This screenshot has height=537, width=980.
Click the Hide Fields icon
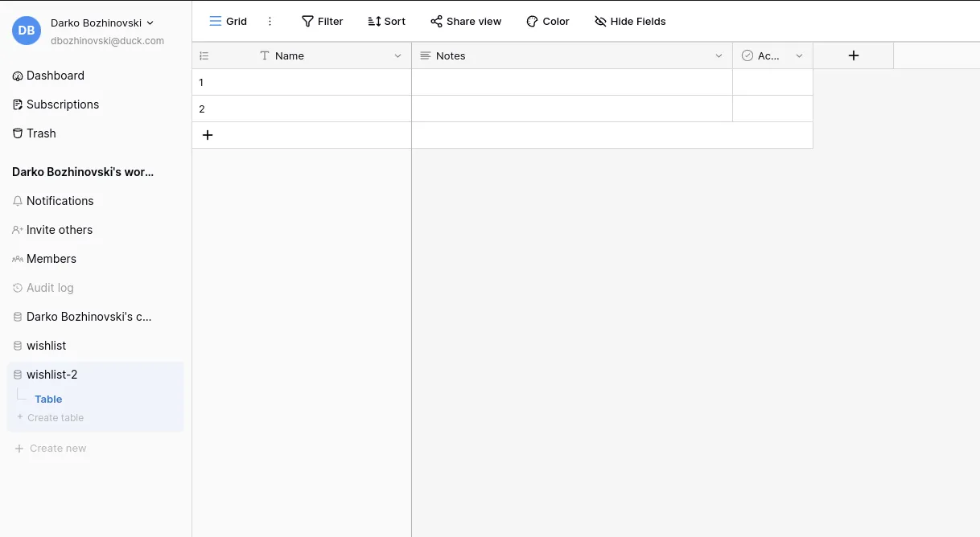tap(600, 21)
